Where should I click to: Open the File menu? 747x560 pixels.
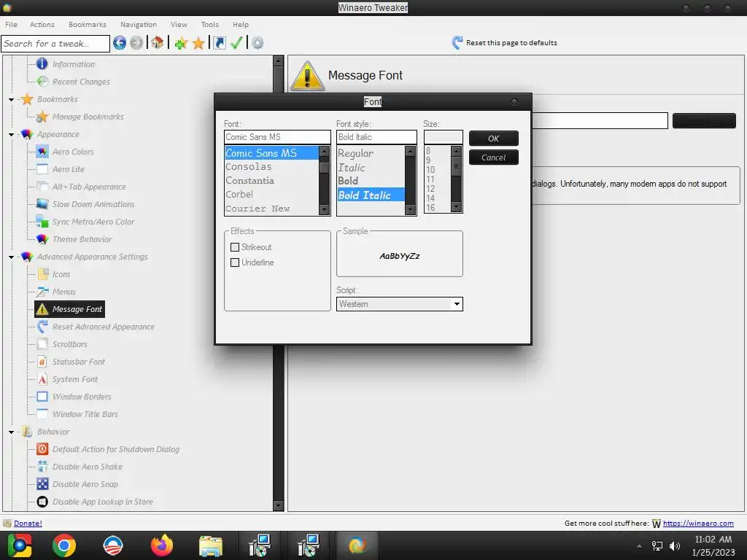click(x=11, y=24)
